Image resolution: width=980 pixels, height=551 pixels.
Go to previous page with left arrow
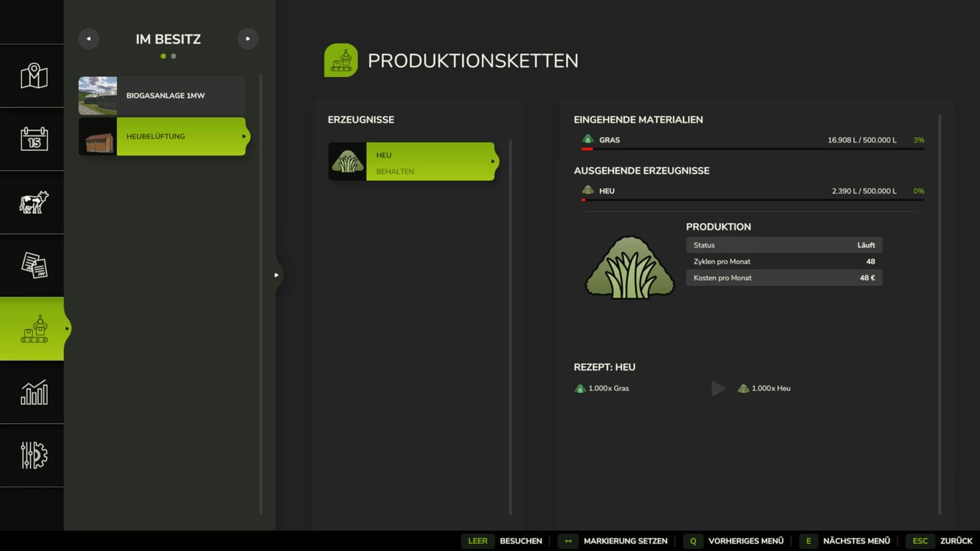[89, 39]
